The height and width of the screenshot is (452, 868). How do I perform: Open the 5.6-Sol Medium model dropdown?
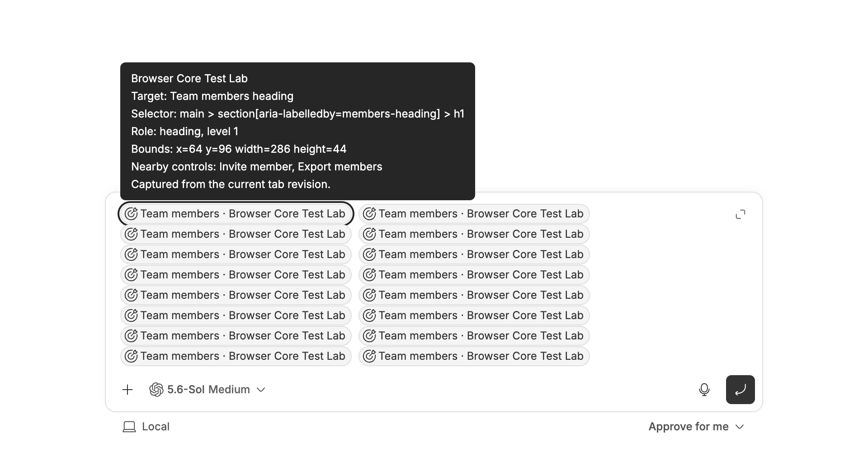tap(207, 390)
